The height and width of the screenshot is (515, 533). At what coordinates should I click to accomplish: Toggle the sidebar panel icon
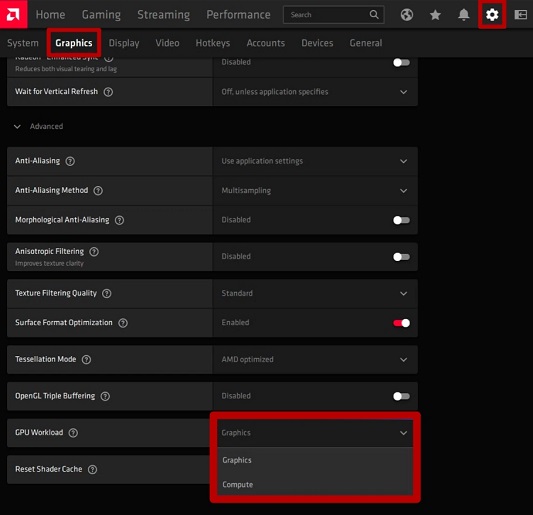point(520,15)
